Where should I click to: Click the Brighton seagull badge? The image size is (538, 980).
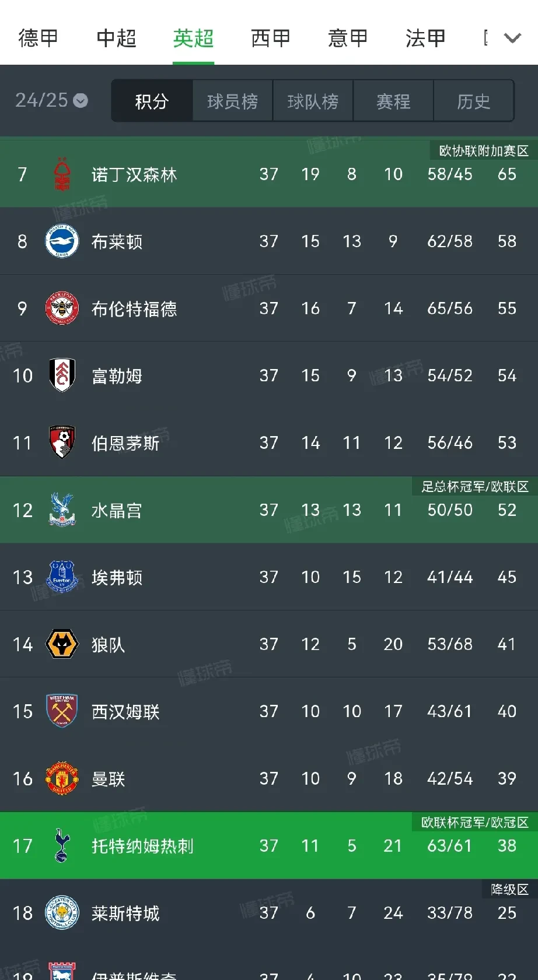62,241
